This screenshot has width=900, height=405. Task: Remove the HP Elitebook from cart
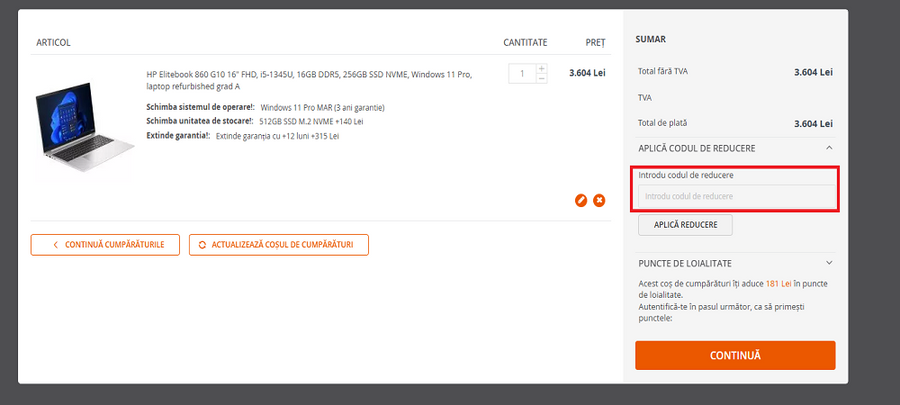pos(599,200)
